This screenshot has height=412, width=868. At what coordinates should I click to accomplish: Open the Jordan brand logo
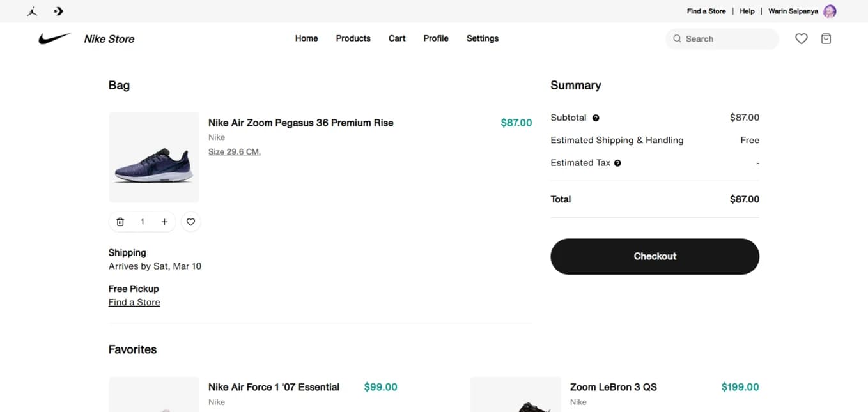point(32,11)
